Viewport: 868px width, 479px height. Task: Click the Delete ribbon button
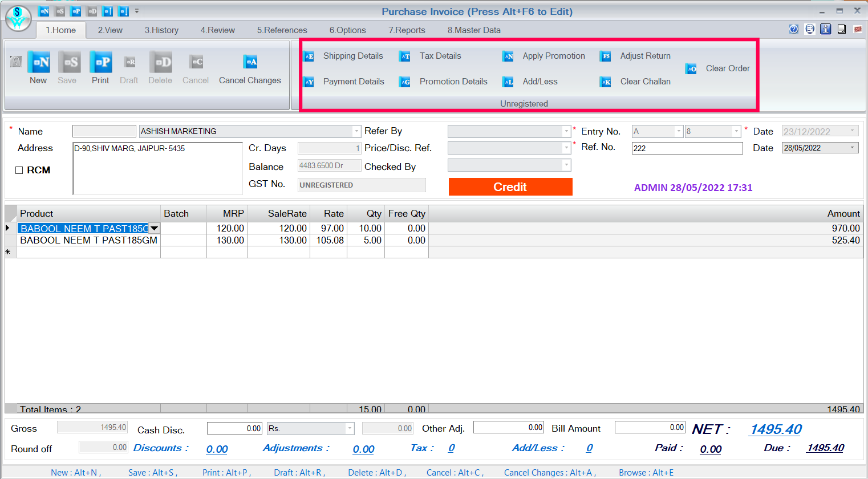[160, 68]
